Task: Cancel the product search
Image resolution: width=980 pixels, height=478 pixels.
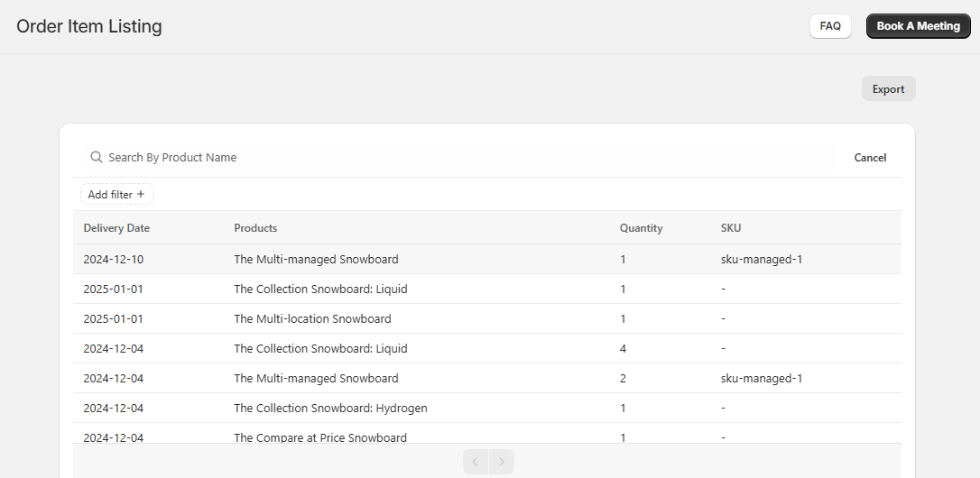Action: 870,158
